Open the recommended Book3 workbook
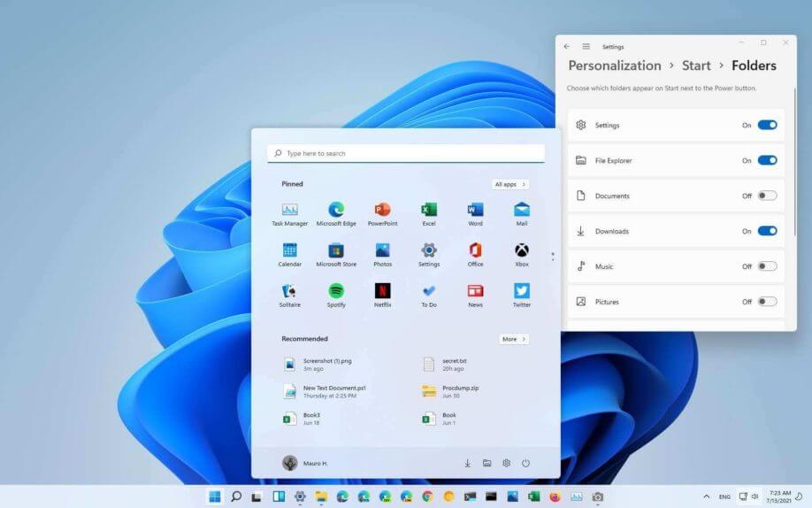This screenshot has height=508, width=812. point(302,419)
